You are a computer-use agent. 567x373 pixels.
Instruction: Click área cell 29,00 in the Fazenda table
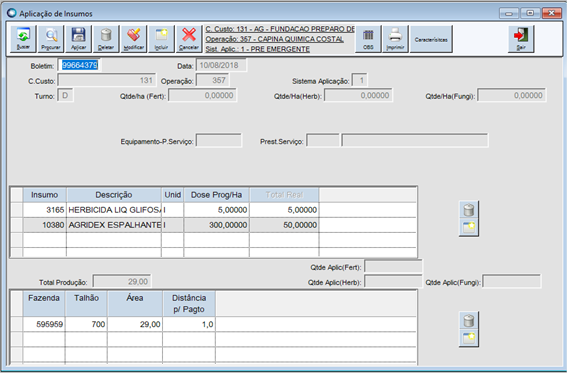pos(135,324)
